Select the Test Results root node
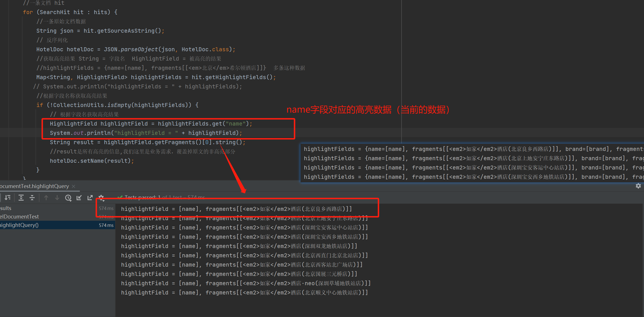This screenshot has width=644, height=317. pyautogui.click(x=6, y=208)
